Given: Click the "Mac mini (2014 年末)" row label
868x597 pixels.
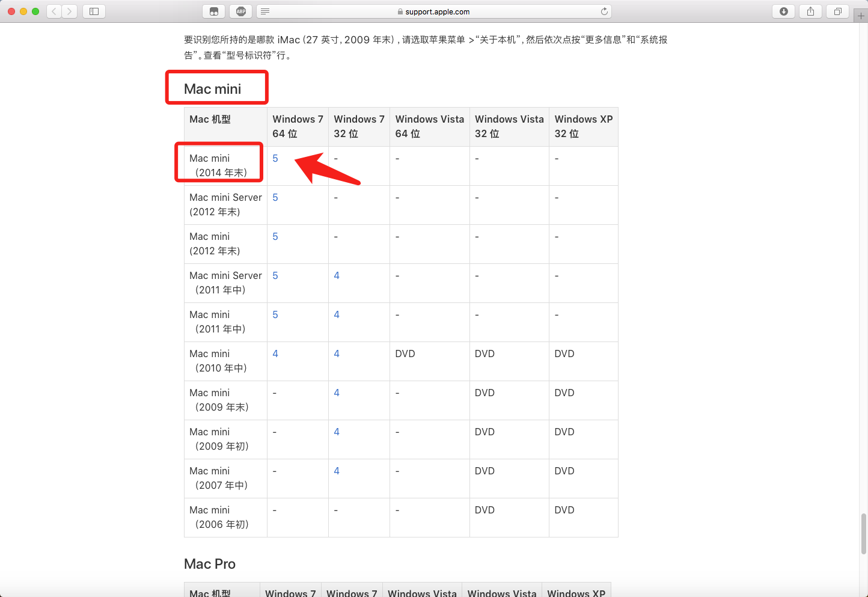Looking at the screenshot, I should click(x=218, y=165).
